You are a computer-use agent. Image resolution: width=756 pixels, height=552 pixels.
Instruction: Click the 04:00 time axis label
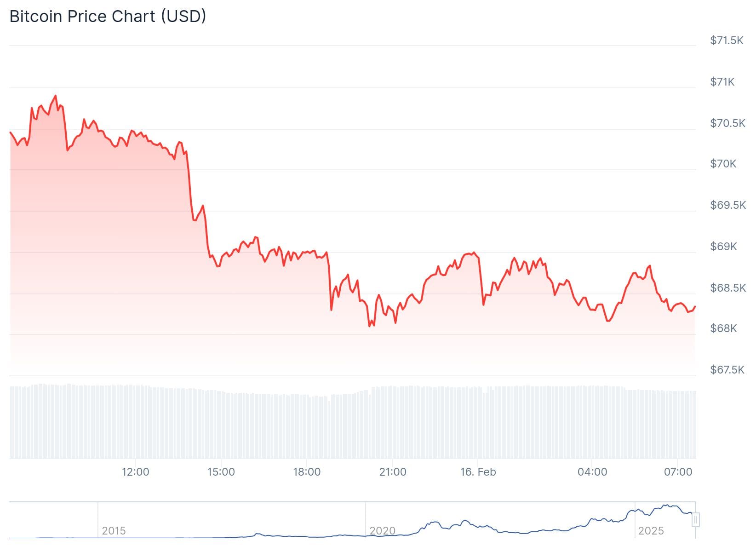pyautogui.click(x=592, y=472)
